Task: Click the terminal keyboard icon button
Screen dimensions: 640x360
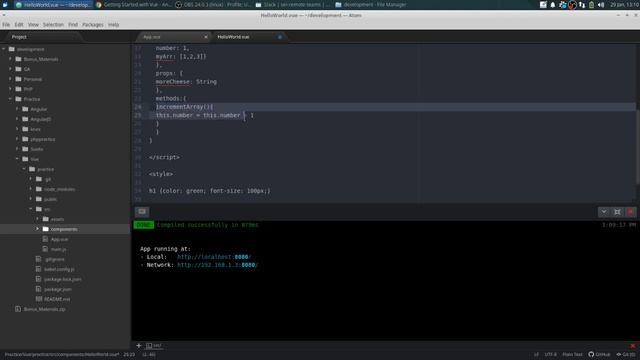Action: [142, 211]
